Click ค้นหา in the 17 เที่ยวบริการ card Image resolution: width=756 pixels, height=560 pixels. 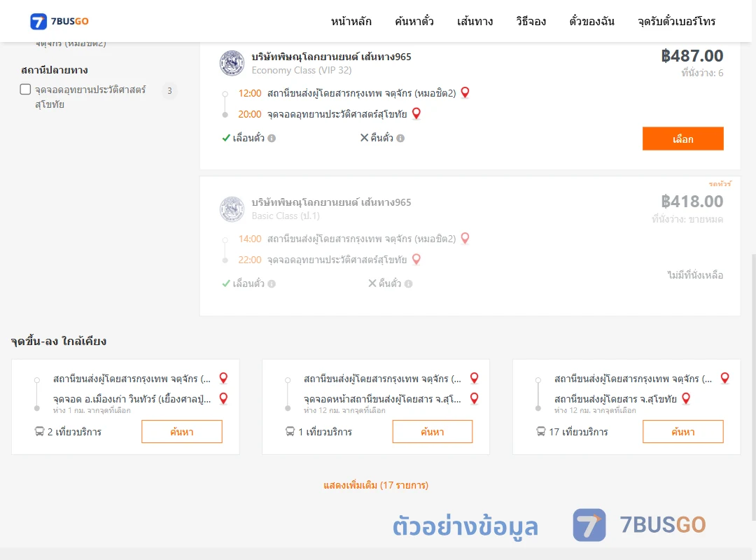tap(683, 432)
